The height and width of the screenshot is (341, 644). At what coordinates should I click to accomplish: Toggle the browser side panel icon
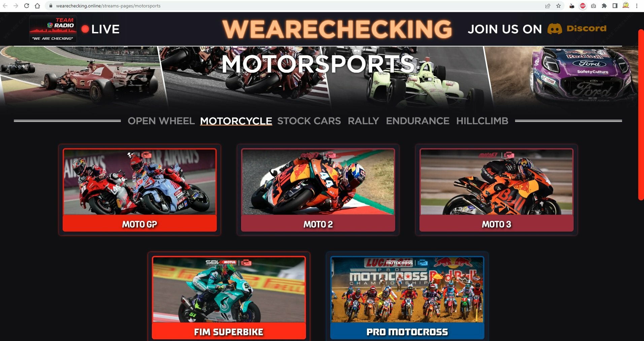615,6
